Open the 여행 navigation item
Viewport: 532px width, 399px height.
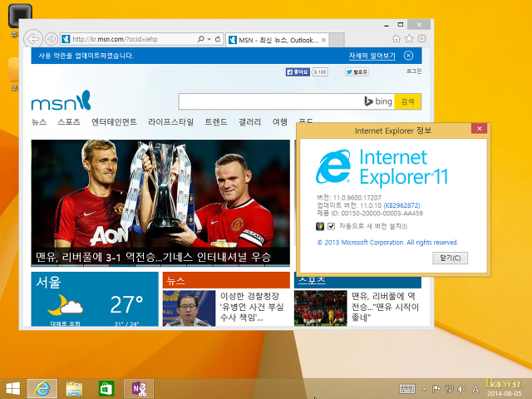tap(280, 122)
